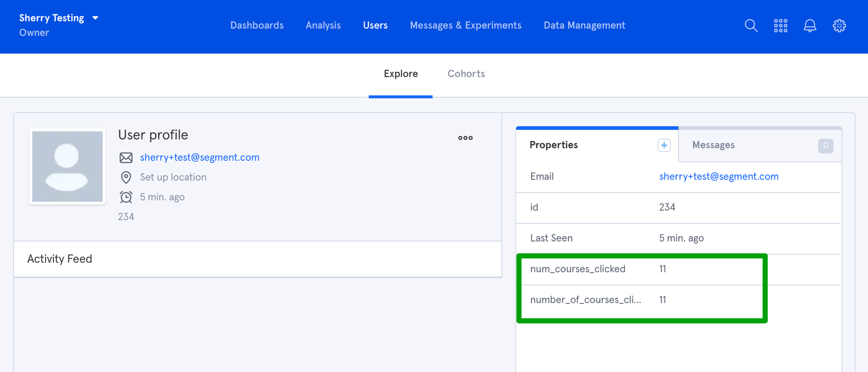
Task: Open the settings gear icon
Action: [839, 26]
